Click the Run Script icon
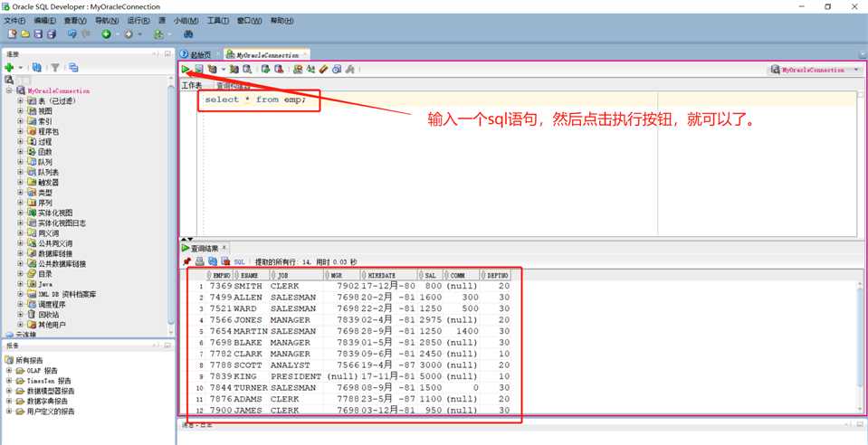Screen dimensions: 868x445 pyautogui.click(x=199, y=69)
